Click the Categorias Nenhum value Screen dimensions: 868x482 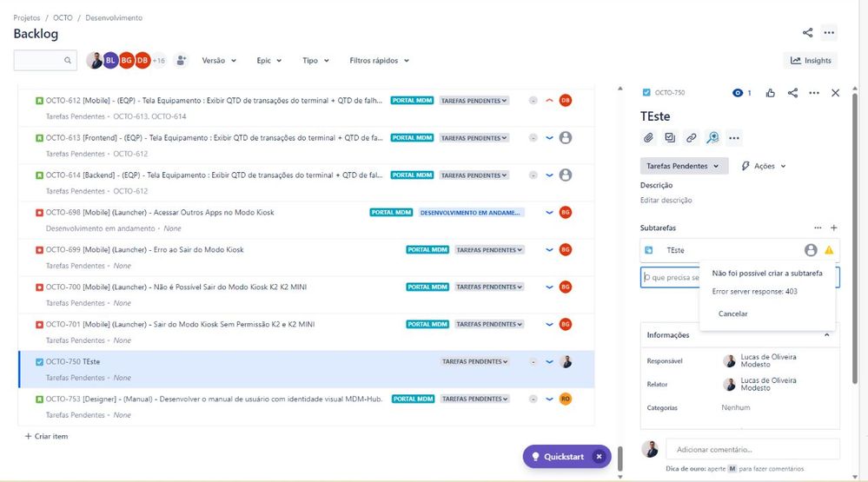[736, 407]
